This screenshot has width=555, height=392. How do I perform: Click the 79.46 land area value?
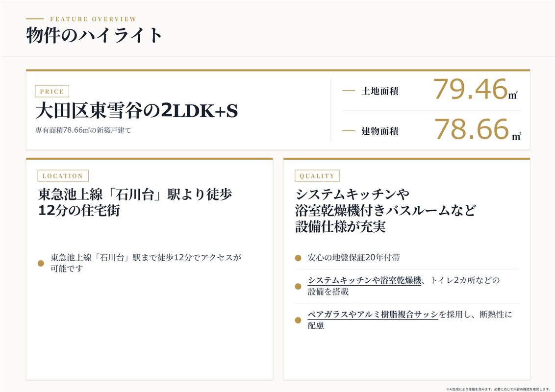click(471, 89)
